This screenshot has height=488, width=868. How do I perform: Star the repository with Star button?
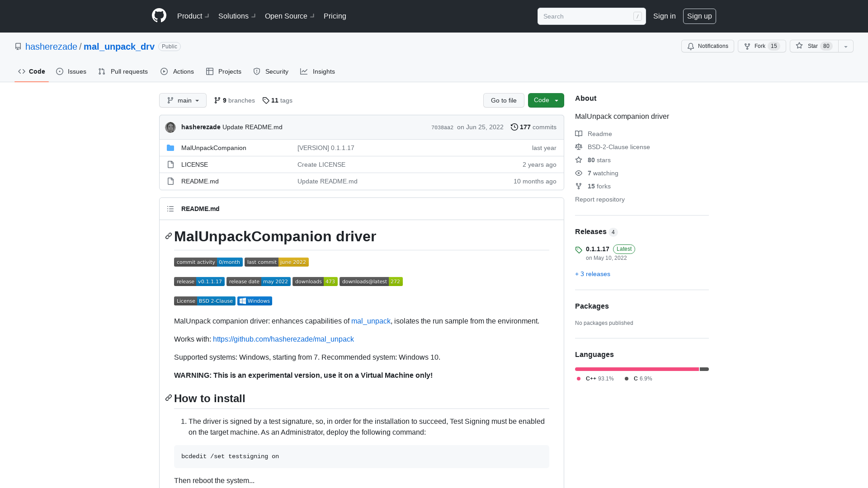coord(814,46)
